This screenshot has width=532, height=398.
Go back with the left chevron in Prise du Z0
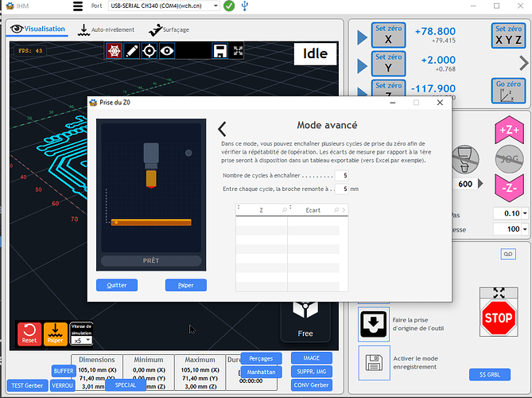(222, 129)
